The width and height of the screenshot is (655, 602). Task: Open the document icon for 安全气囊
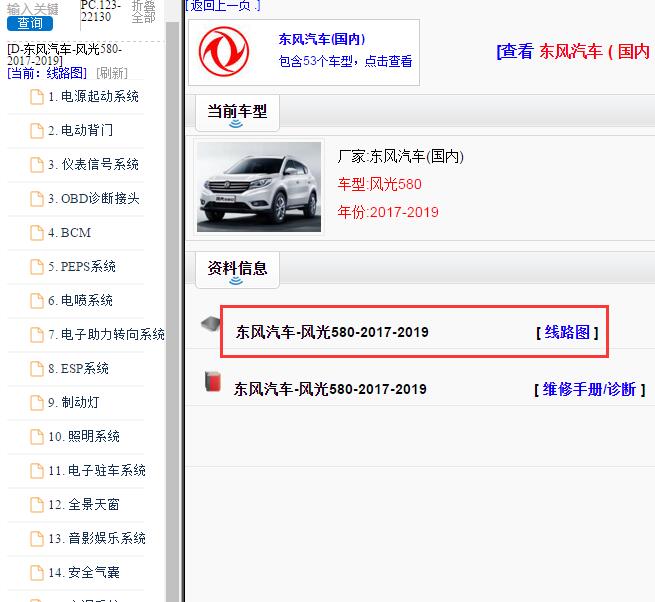point(37,573)
